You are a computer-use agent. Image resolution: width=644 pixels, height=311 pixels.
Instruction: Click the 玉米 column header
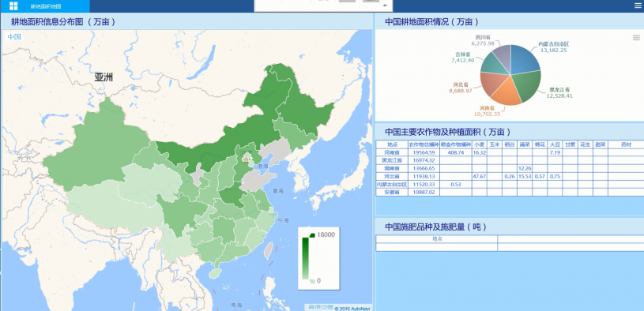tap(495, 144)
